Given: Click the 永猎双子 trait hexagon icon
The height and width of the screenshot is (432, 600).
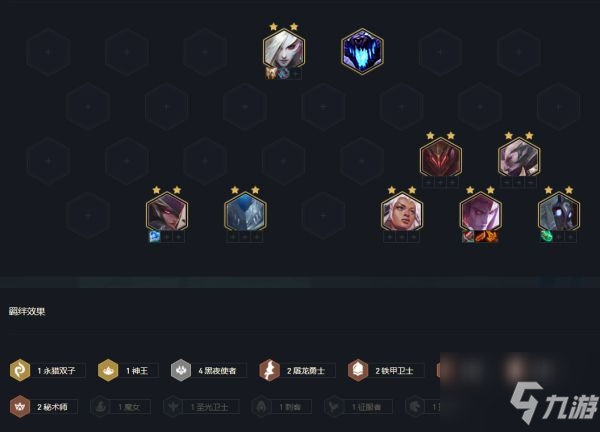Looking at the screenshot, I should [x=20, y=370].
